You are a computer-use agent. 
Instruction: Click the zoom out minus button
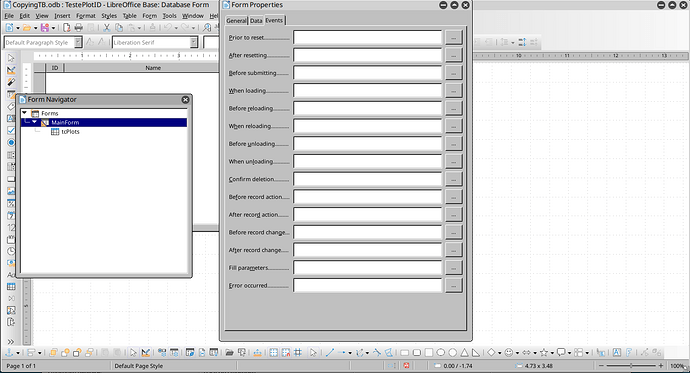click(602, 366)
